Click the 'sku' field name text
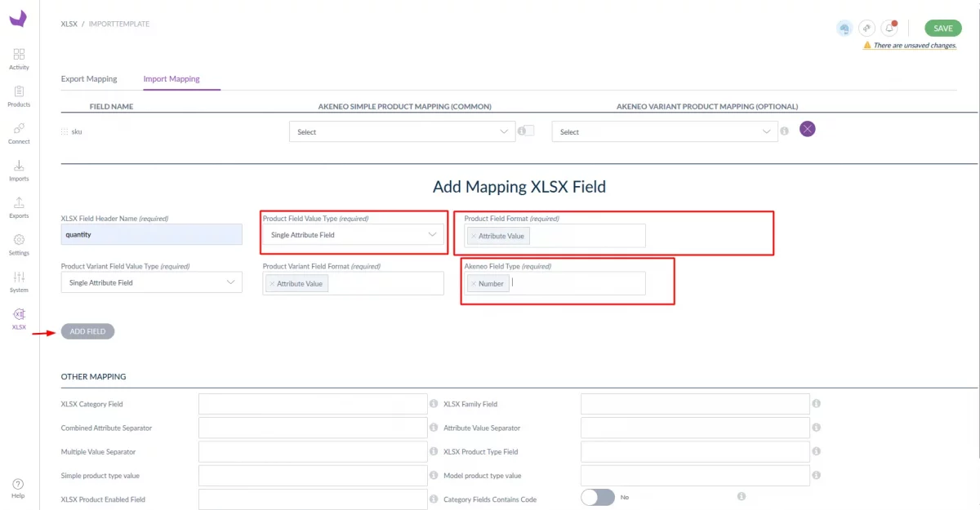Screen dimensions: 980x510 pos(77,131)
